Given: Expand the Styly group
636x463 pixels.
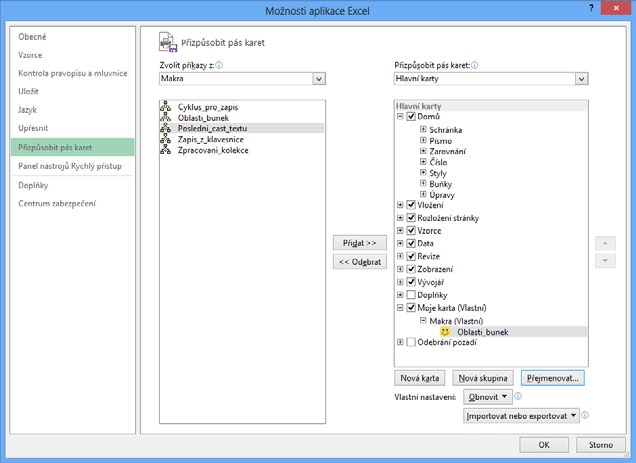Looking at the screenshot, I should (423, 172).
